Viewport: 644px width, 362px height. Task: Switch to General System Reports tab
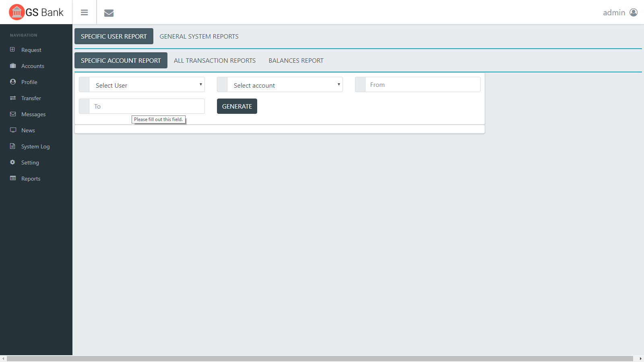199,36
